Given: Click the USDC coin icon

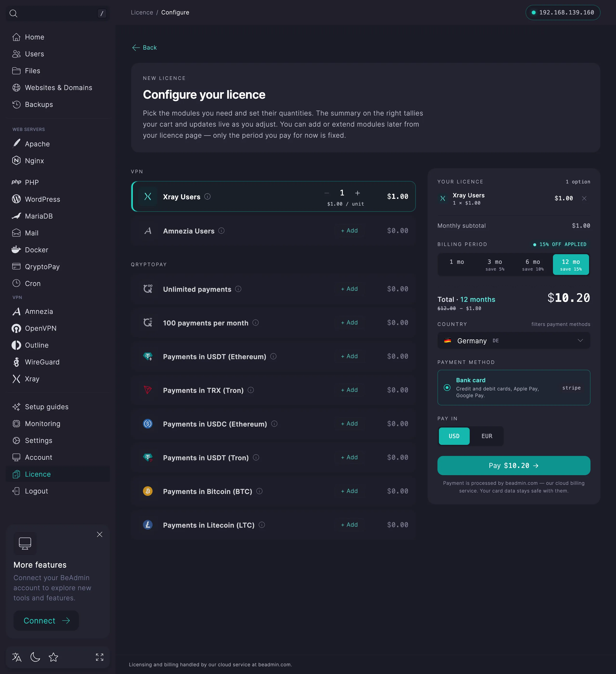Looking at the screenshot, I should 148,424.
